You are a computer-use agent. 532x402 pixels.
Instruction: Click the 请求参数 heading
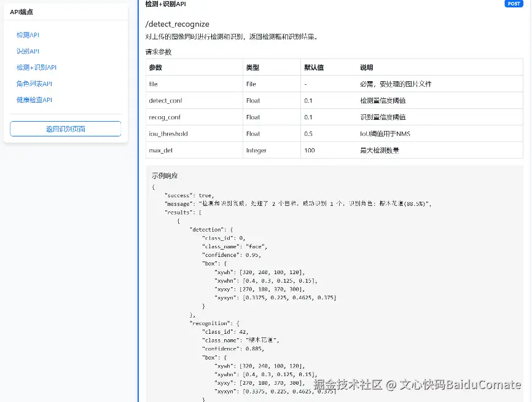click(158, 52)
